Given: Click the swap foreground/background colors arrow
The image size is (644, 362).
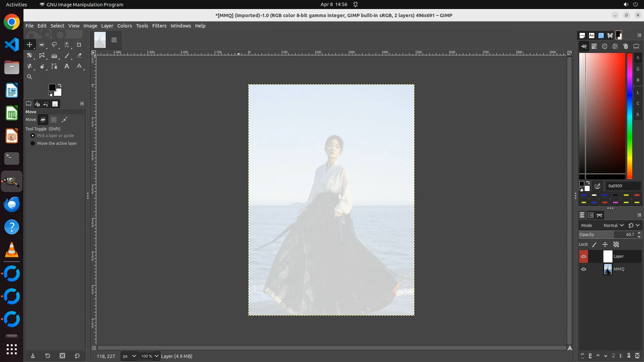Looking at the screenshot, I should [x=60, y=85].
